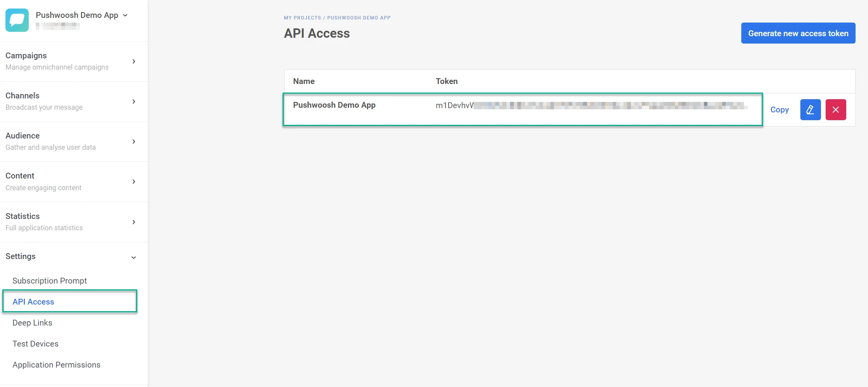
Task: Open Test Devices settings
Action: coord(35,343)
